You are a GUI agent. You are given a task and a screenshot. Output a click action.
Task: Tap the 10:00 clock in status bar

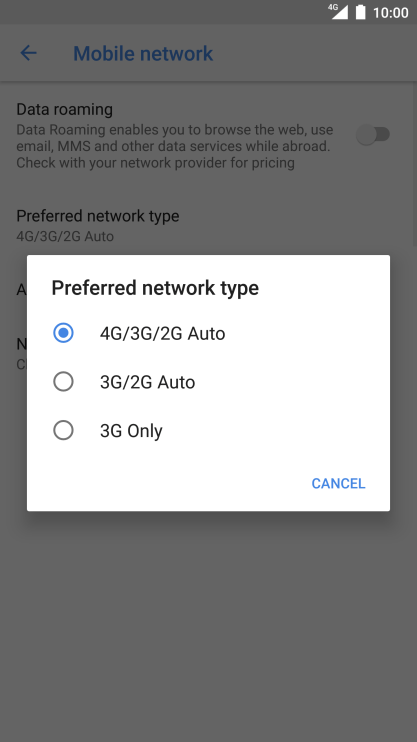coord(390,12)
